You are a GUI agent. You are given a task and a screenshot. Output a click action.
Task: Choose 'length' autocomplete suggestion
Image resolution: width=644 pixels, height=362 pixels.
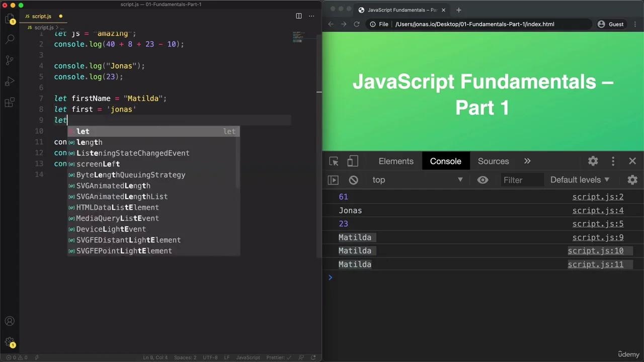point(153,142)
